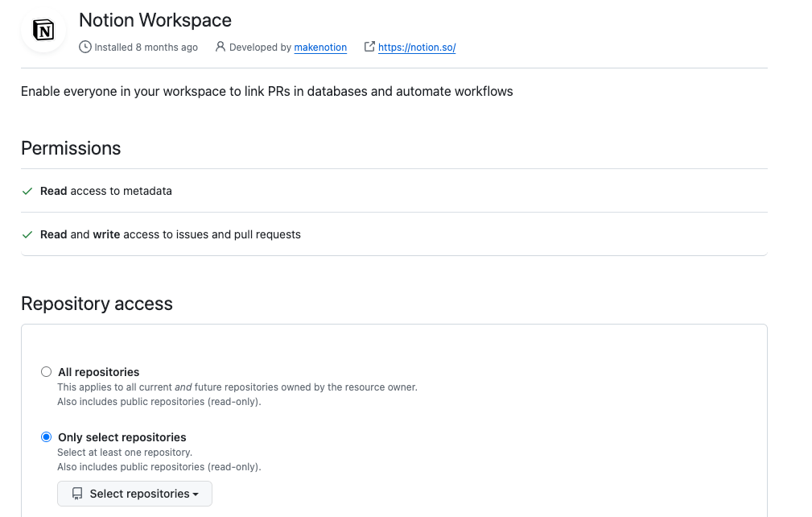Open the Select repositories dropdown
Image resolution: width=812 pixels, height=517 pixels.
(134, 493)
